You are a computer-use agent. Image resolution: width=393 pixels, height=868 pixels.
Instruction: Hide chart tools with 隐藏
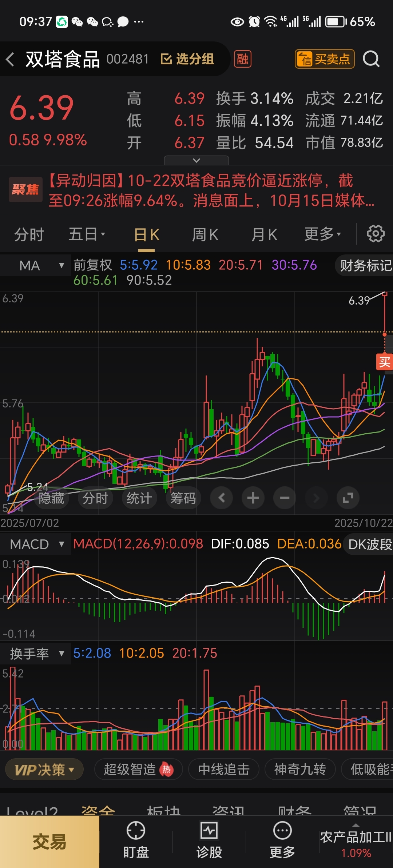click(x=51, y=498)
